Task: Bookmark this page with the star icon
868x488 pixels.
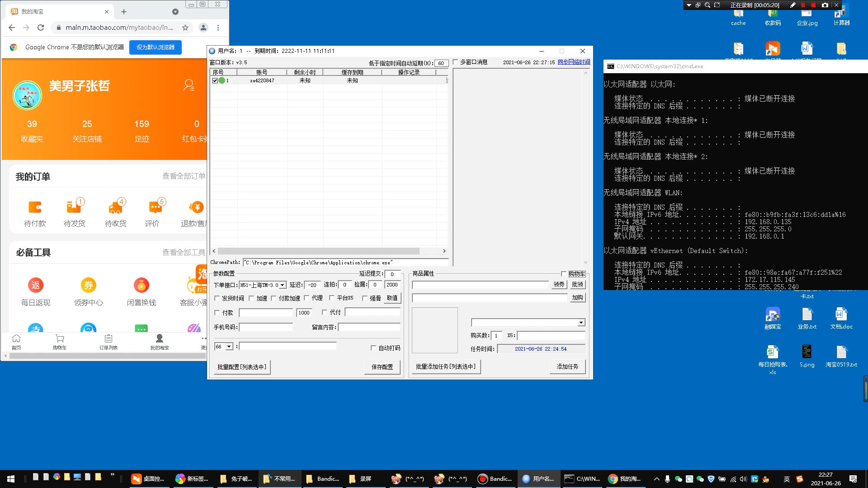Action: (x=185, y=28)
